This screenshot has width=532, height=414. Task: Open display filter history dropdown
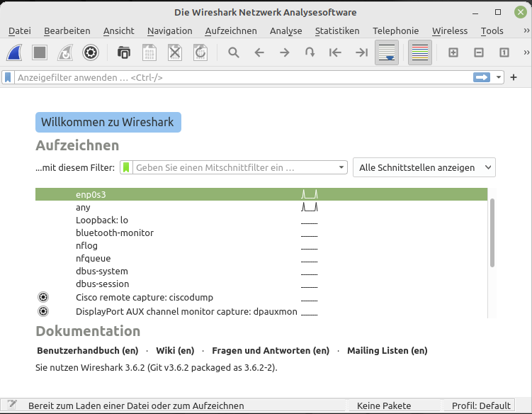(x=499, y=77)
